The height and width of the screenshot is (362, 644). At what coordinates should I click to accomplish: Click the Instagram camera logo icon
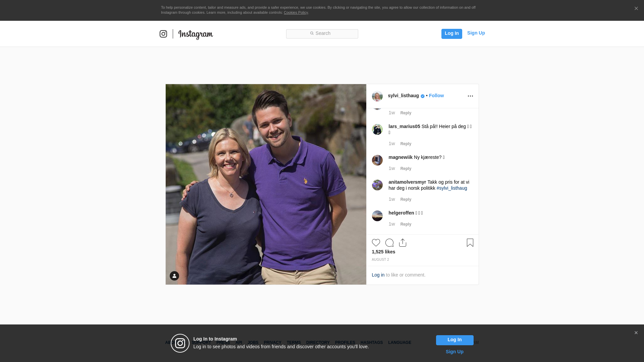coord(163,34)
